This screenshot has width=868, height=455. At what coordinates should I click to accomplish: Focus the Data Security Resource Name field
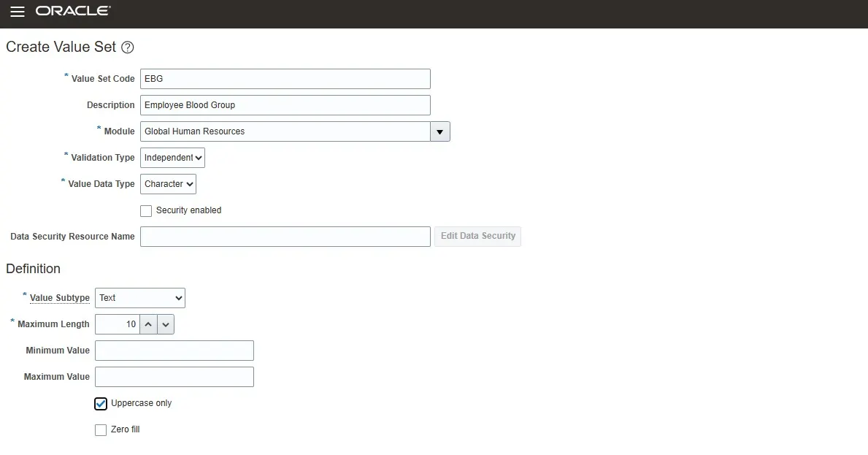[x=285, y=237]
